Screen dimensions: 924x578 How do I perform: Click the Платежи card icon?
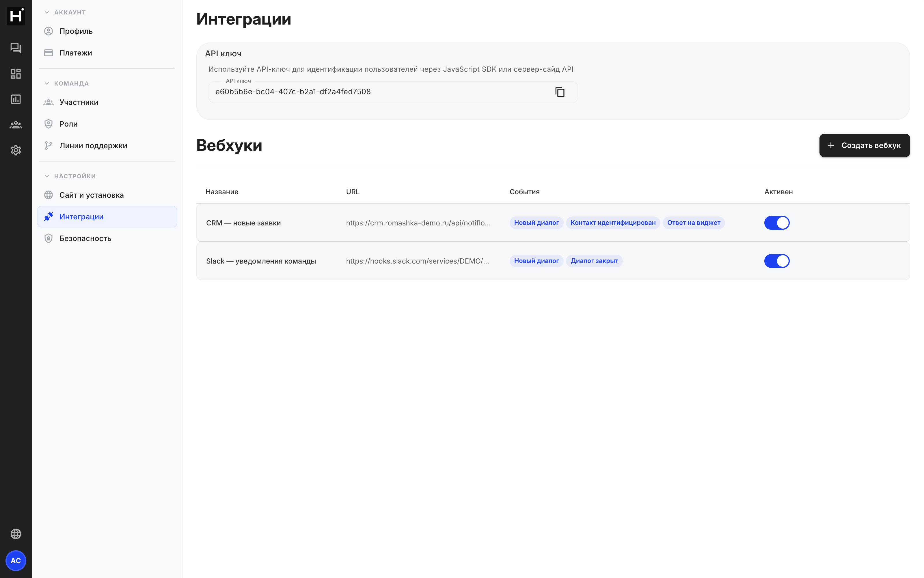click(x=49, y=53)
